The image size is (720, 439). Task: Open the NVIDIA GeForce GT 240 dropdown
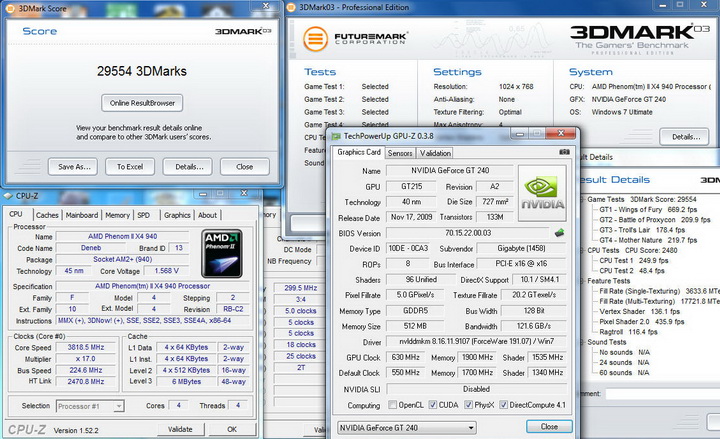coord(406,428)
